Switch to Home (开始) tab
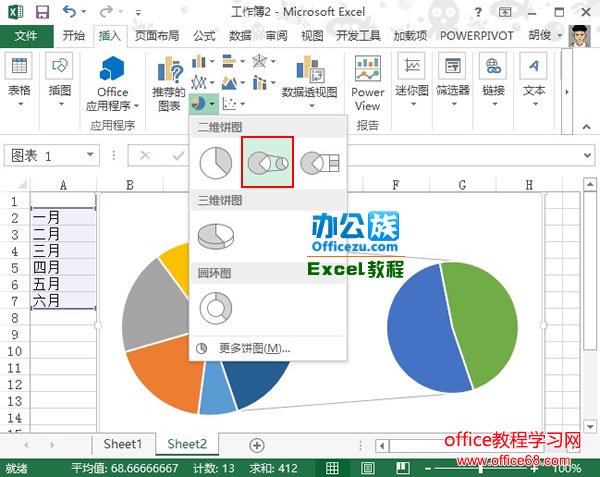Screen dimensions: 600x477 73,36
